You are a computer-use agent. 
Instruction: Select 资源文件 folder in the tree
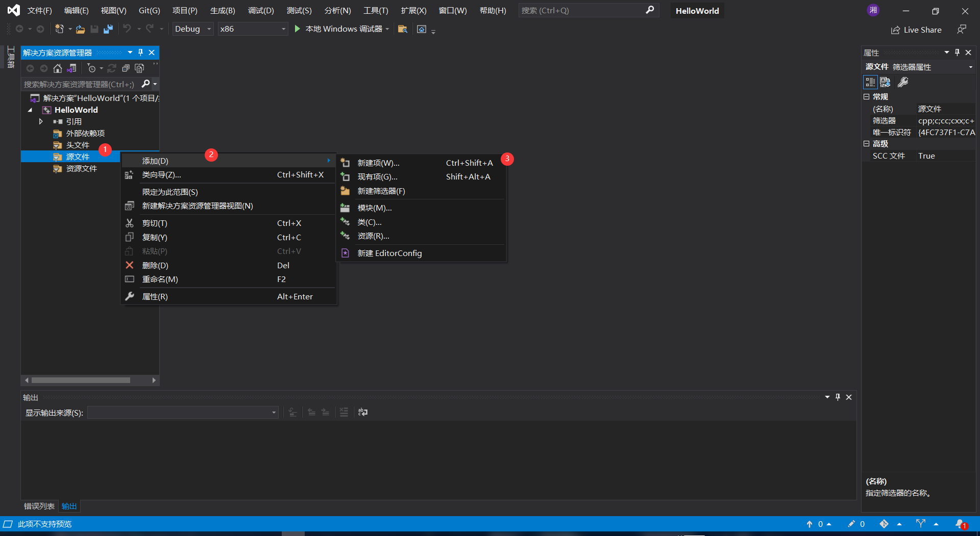click(82, 169)
